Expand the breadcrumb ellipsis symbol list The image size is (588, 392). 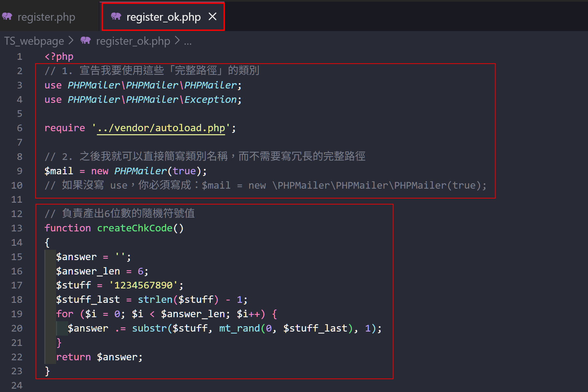(188, 41)
